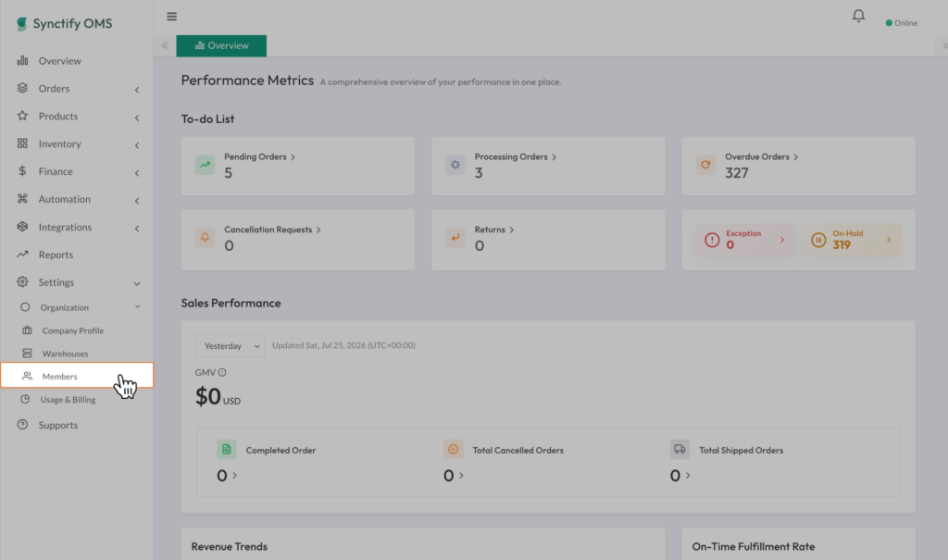
Task: Click the Returns arrow icon
Action: tap(455, 238)
